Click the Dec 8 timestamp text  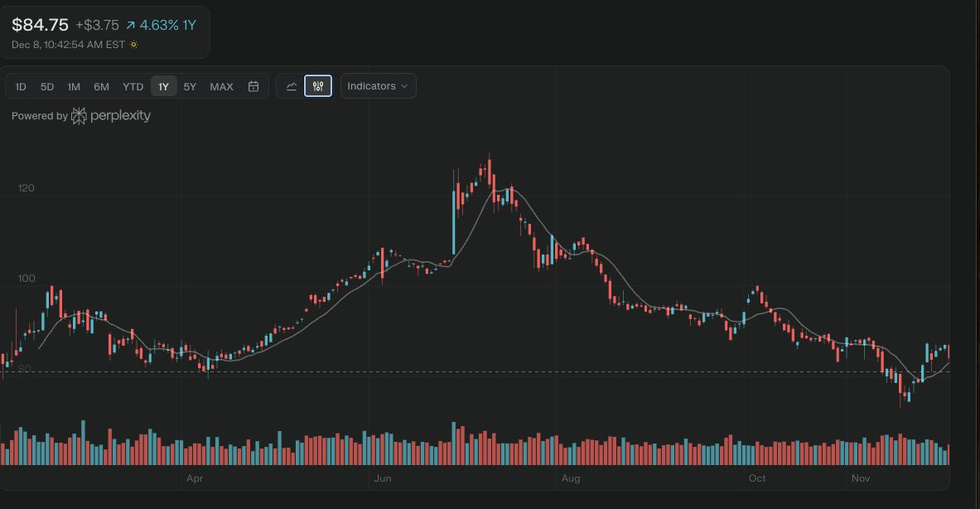[68, 45]
